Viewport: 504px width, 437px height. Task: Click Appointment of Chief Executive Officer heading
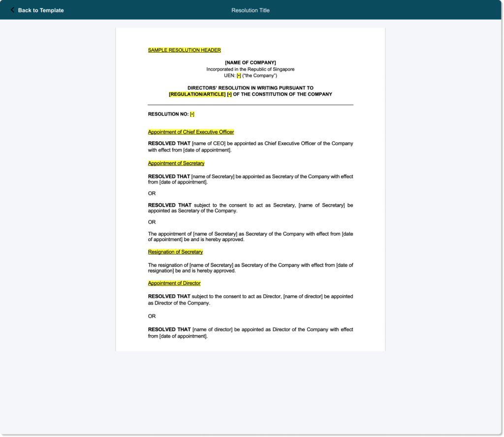coord(191,132)
